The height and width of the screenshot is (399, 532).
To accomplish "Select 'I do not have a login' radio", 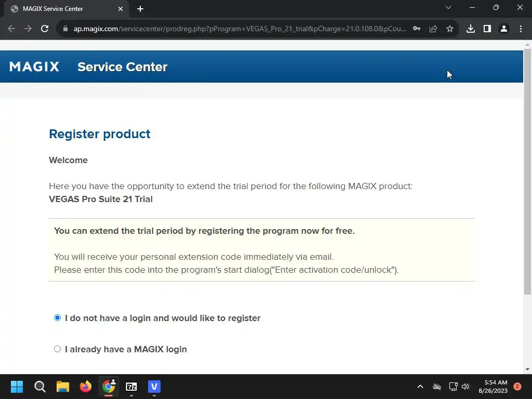I will (57, 318).
